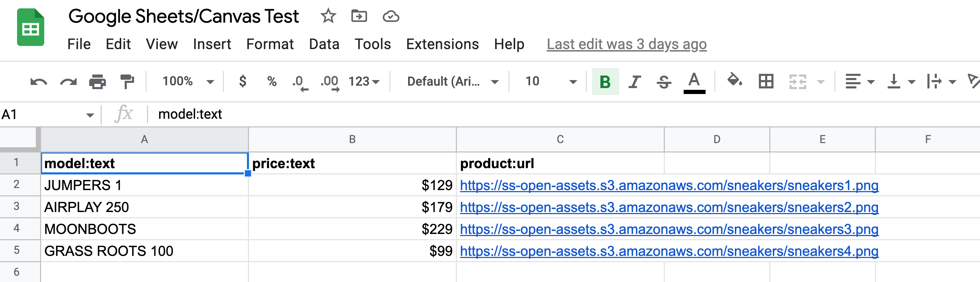
Task: Open the font size 10 dropdown
Action: [x=551, y=81]
